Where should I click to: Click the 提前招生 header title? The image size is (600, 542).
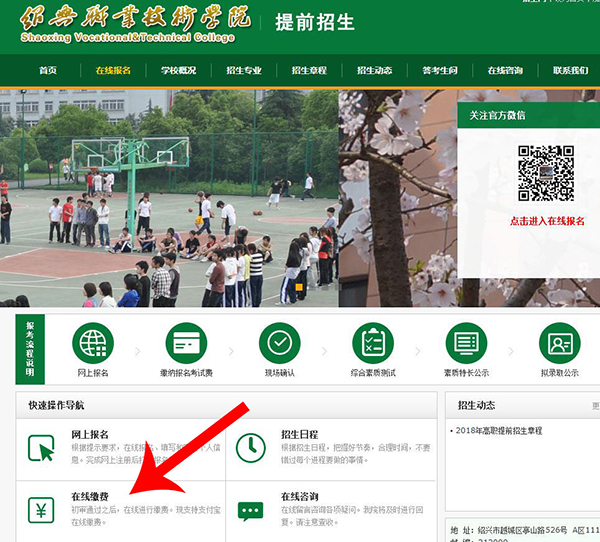(315, 22)
